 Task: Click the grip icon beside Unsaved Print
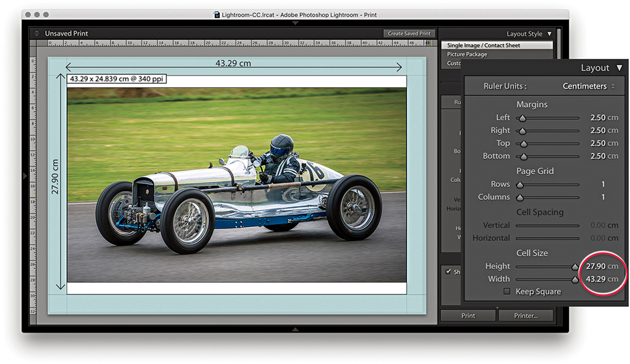pyautogui.click(x=37, y=33)
